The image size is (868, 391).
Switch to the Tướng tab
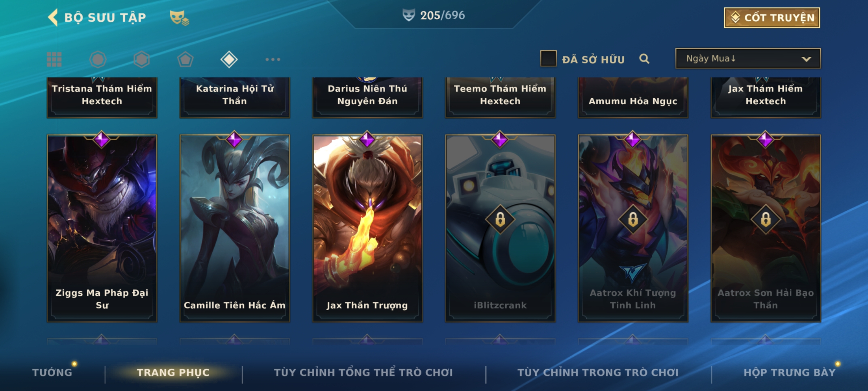[52, 373]
